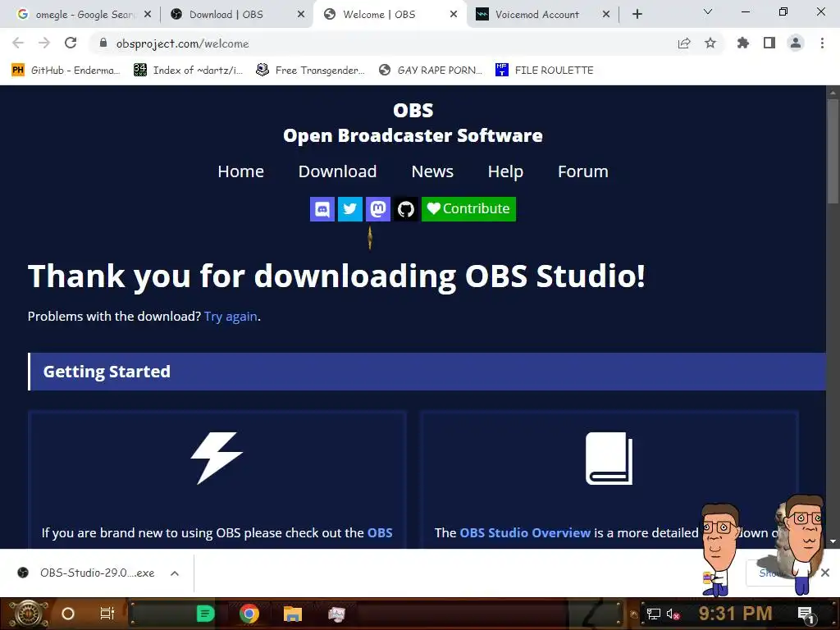Image resolution: width=840 pixels, height=630 pixels.
Task: Open the OBS Studio Overview link
Action: pyautogui.click(x=525, y=533)
